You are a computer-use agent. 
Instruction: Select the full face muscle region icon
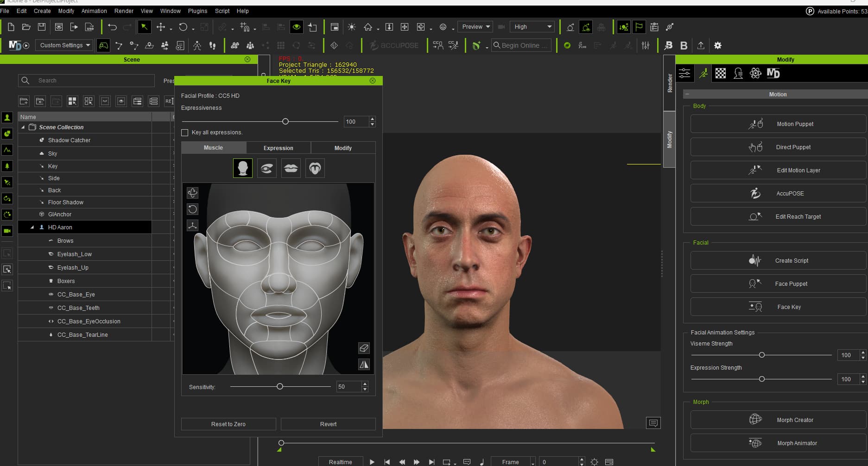click(243, 168)
